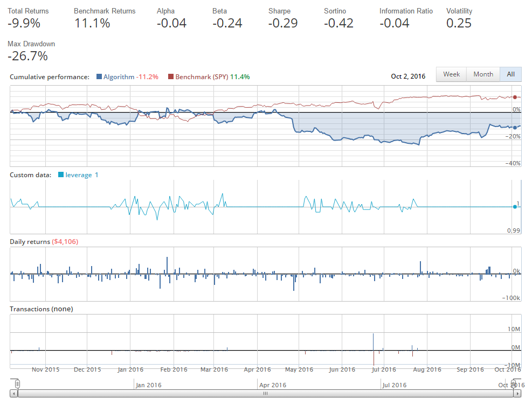Screen dimensions: 532x405
Task: Click the teal leverage legend square
Action: point(61,175)
